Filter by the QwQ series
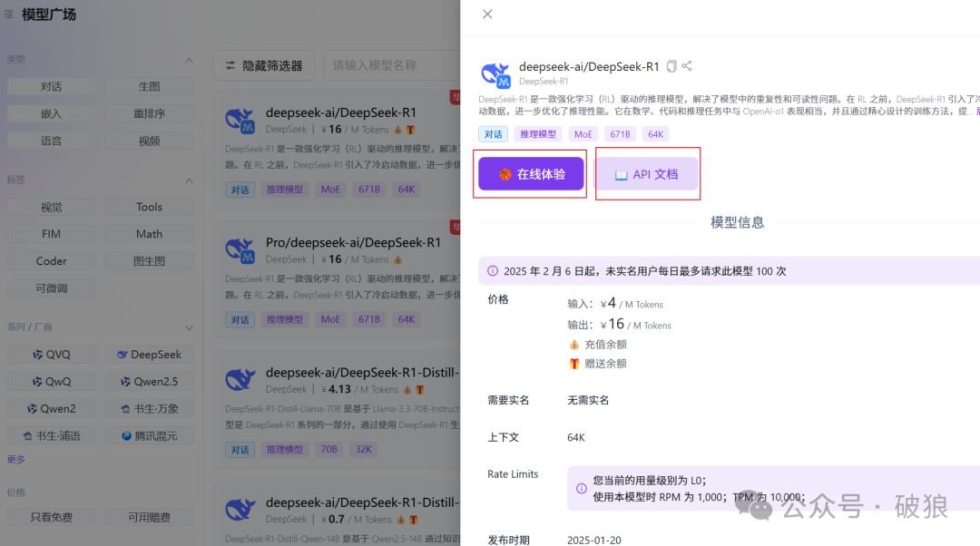 [51, 381]
